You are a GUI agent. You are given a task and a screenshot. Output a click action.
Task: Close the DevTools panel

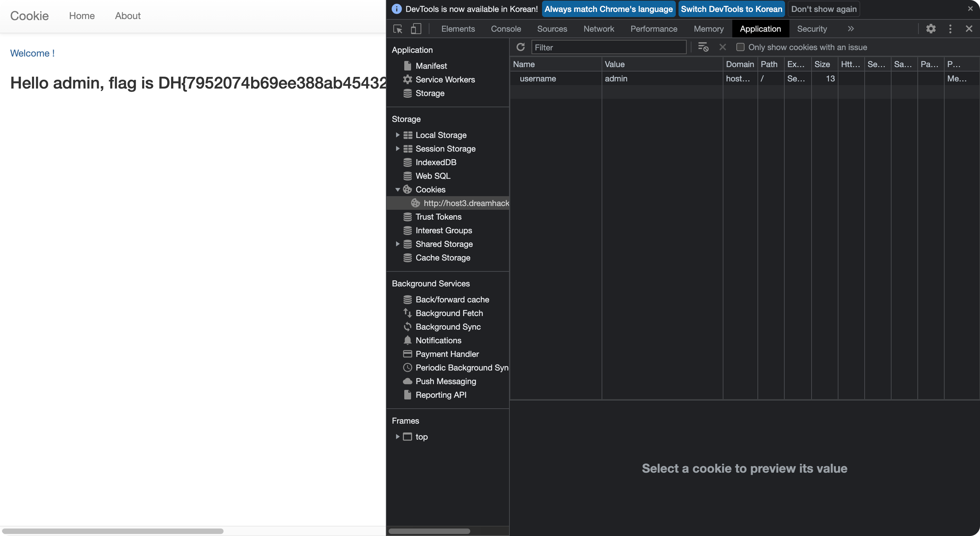point(968,29)
